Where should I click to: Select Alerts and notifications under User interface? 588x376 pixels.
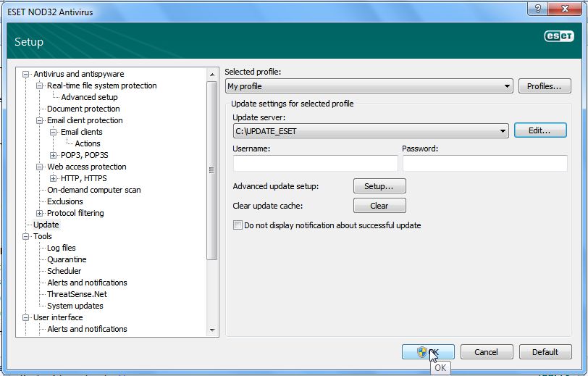(x=87, y=329)
